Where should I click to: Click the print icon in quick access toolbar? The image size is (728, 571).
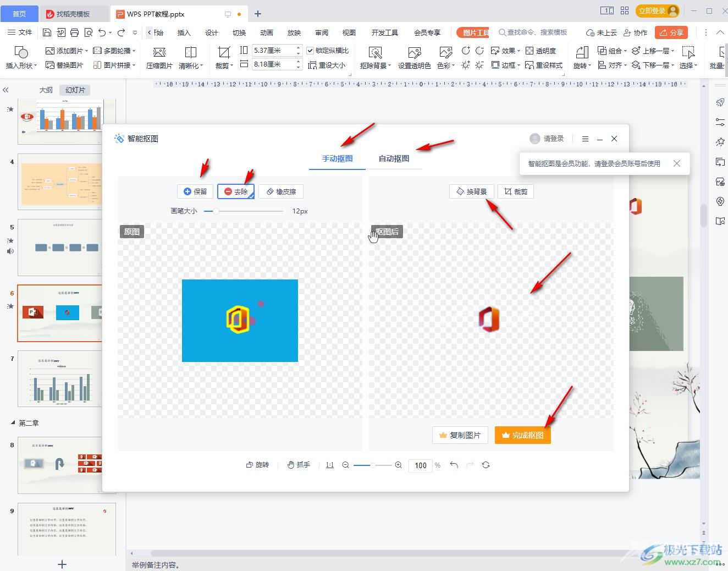pyautogui.click(x=74, y=32)
